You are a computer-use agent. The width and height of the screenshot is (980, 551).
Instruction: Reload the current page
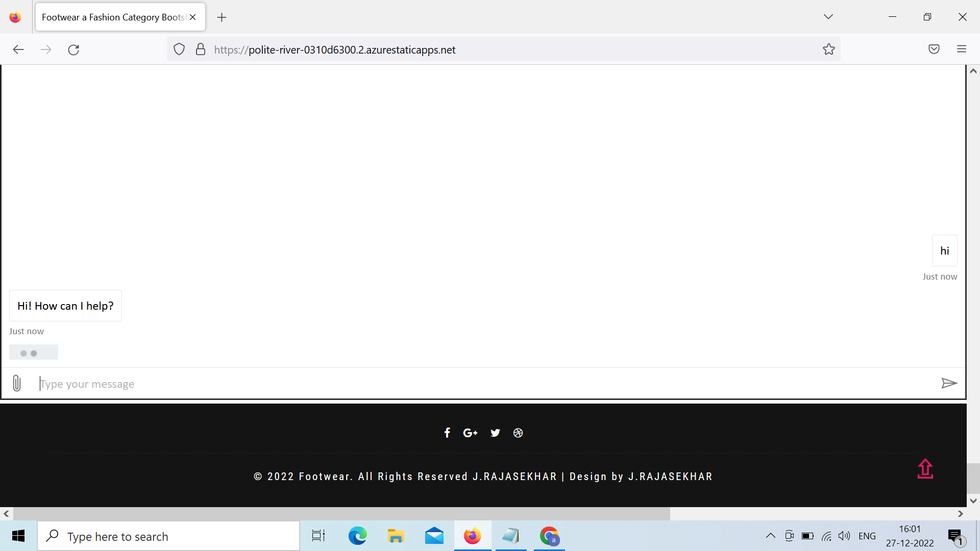[x=73, y=49]
